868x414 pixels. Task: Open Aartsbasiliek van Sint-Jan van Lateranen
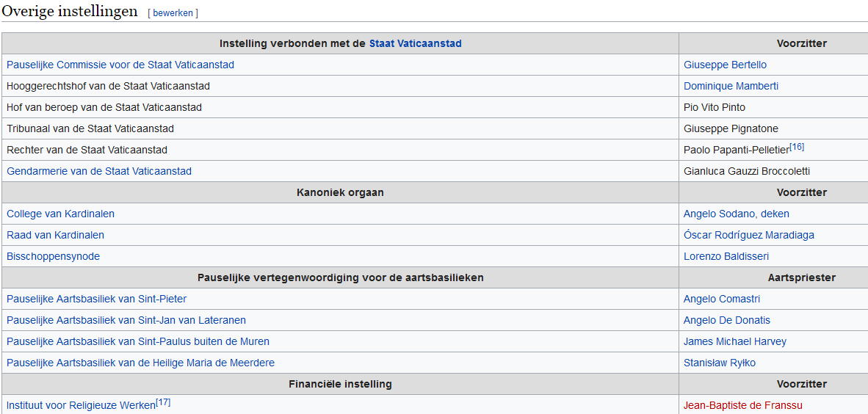point(126,320)
